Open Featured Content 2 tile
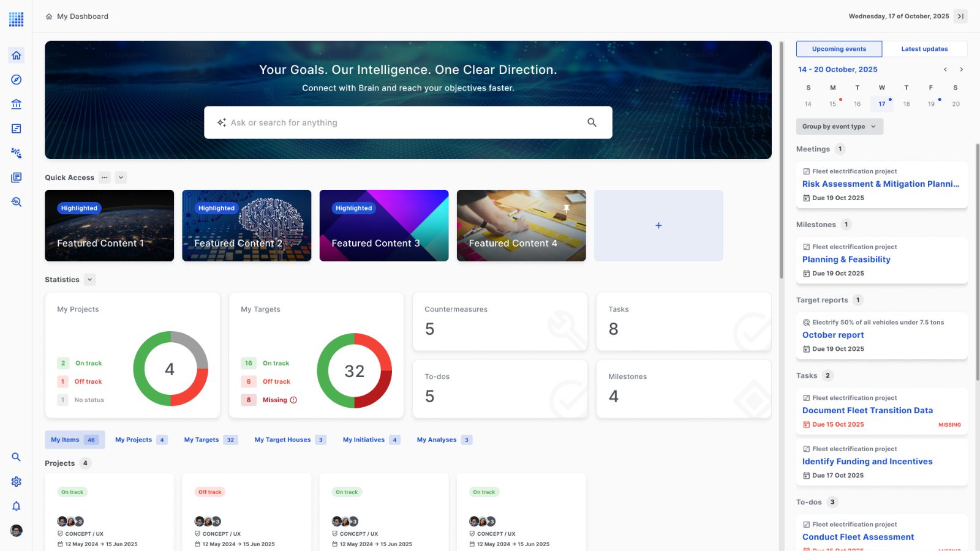The image size is (980, 551). [x=246, y=225]
